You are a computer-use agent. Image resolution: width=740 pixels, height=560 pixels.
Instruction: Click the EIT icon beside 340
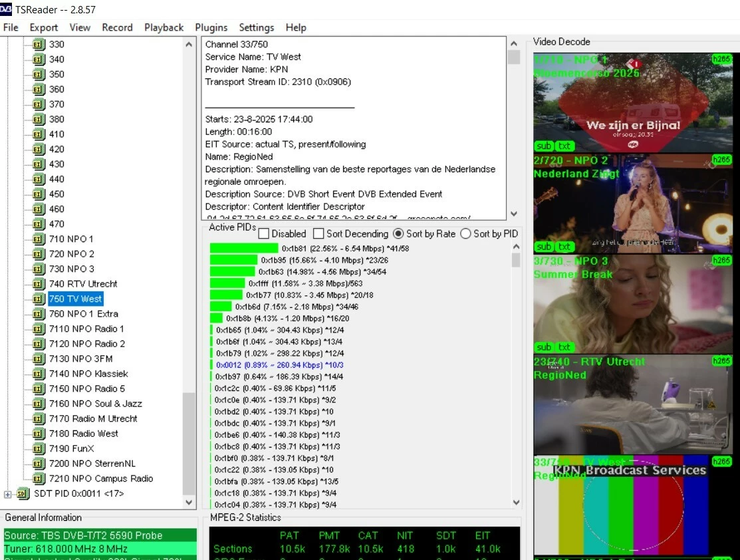point(39,59)
